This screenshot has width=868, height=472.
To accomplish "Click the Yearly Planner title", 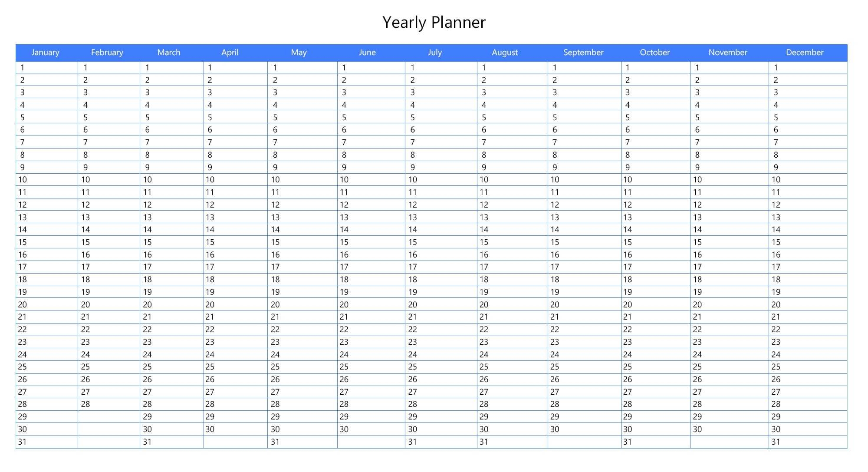I will pos(434,23).
